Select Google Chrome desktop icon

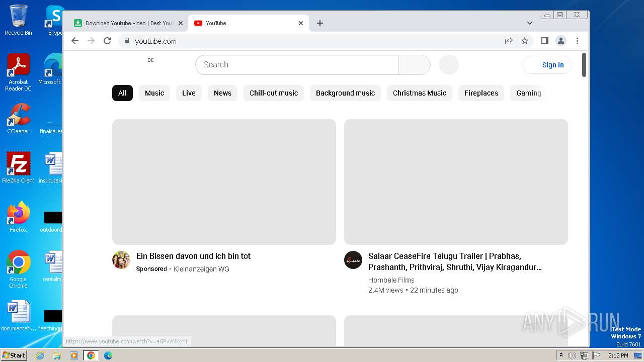click(x=18, y=269)
